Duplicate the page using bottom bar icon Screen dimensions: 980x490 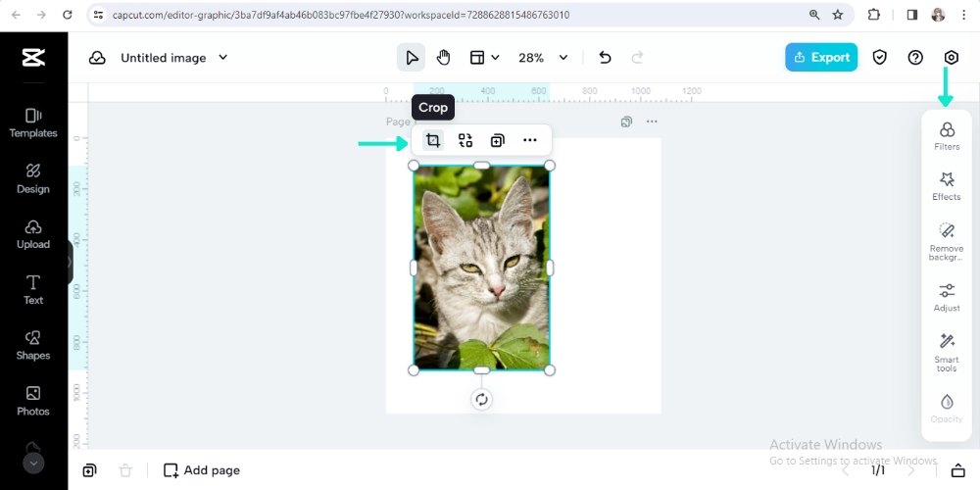pyautogui.click(x=89, y=470)
